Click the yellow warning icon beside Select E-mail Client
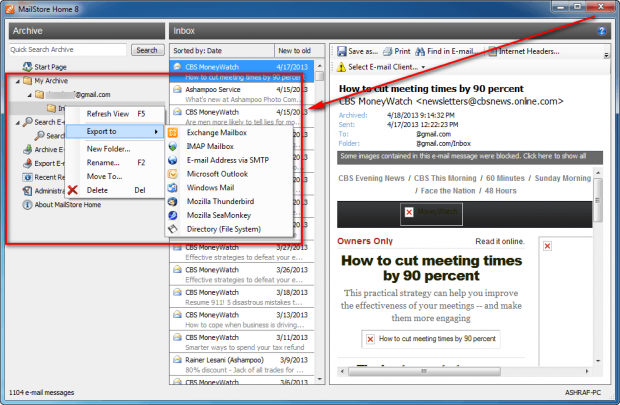 click(341, 67)
